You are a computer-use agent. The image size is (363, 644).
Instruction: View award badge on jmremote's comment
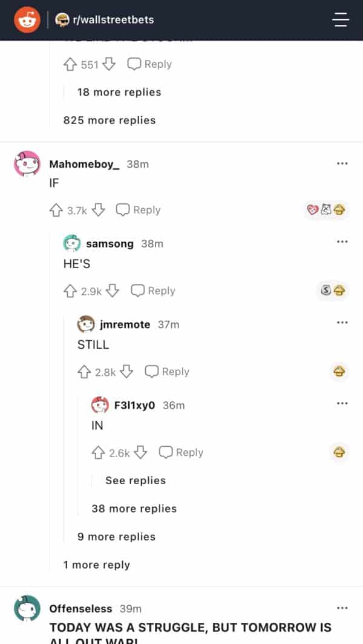coord(339,372)
